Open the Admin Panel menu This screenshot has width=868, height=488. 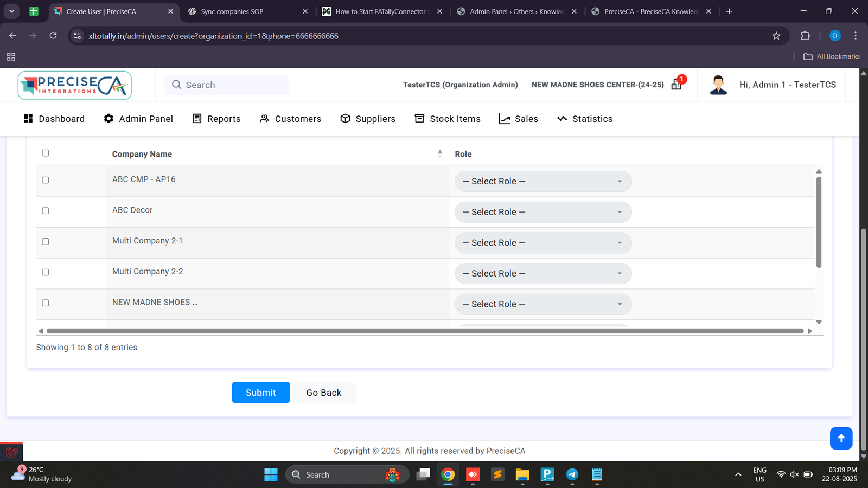click(138, 119)
